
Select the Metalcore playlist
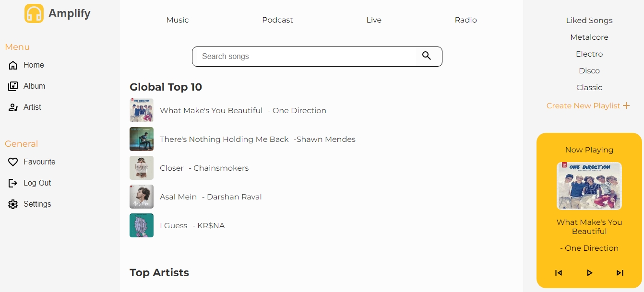589,37
